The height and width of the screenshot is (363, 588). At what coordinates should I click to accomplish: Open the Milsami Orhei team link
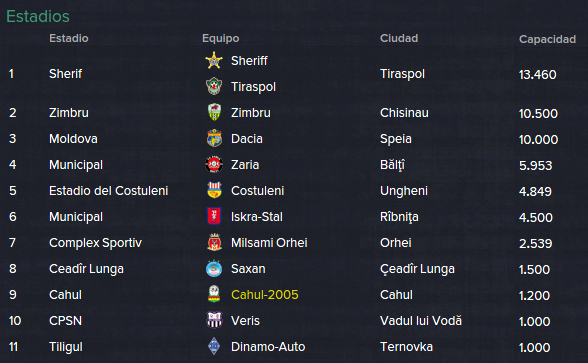tap(269, 243)
